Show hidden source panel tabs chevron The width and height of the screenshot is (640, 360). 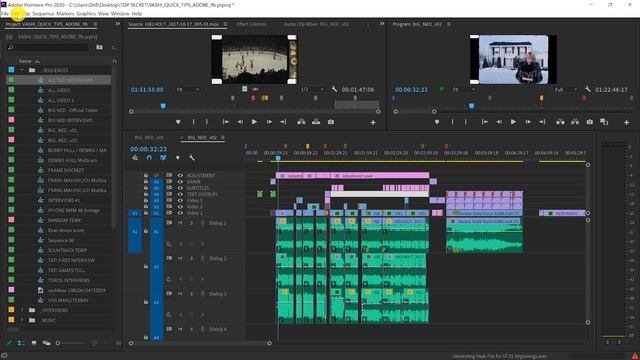(382, 24)
